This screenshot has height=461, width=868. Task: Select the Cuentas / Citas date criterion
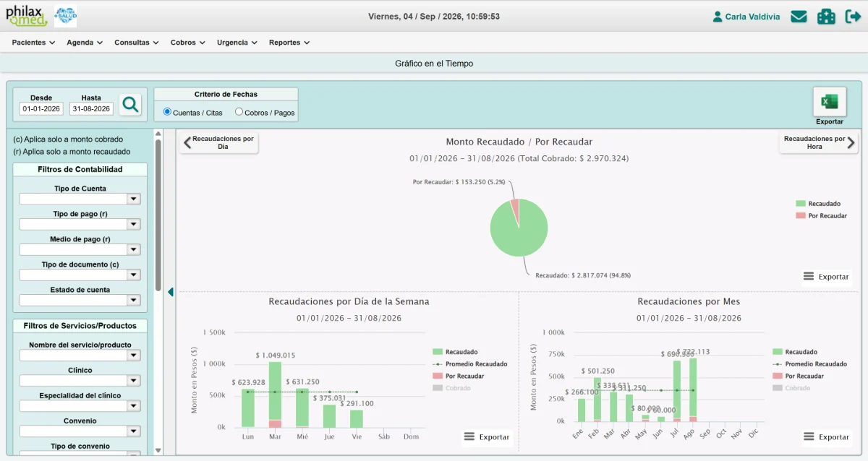(167, 112)
